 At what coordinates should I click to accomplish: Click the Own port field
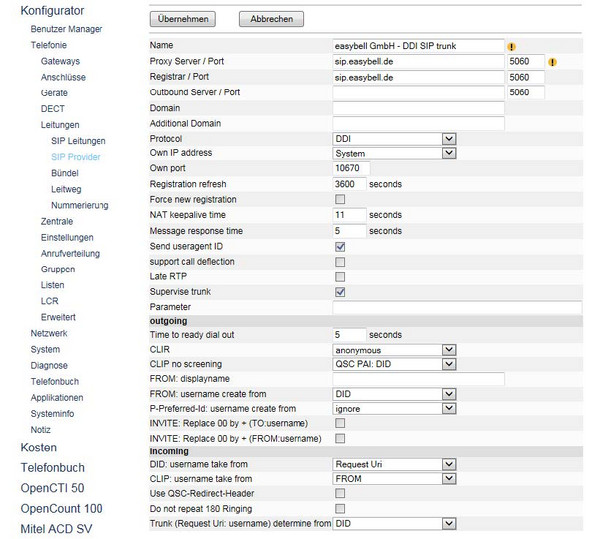(351, 168)
